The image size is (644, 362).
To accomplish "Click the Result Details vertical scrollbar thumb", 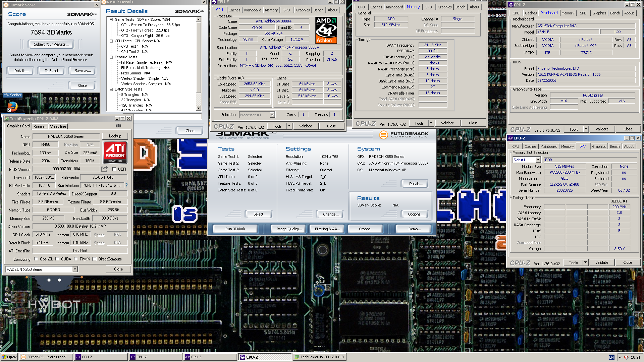I will point(199,58).
